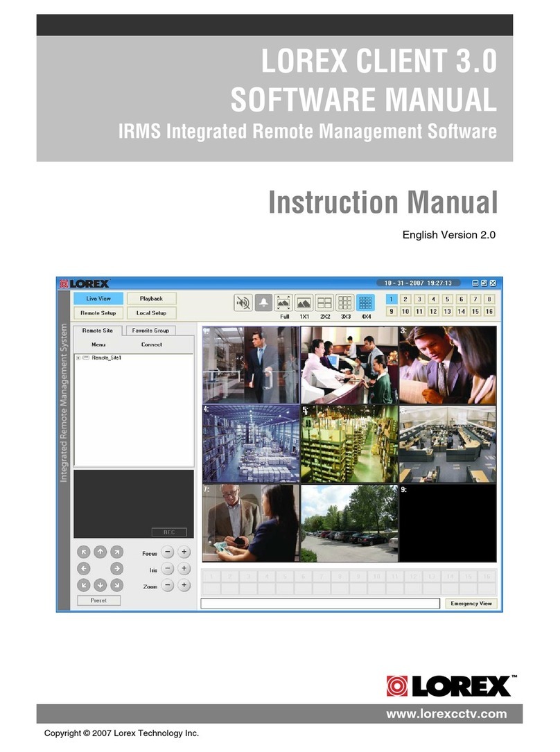
Task: Open the Favorite Group tab
Action: pos(150,331)
